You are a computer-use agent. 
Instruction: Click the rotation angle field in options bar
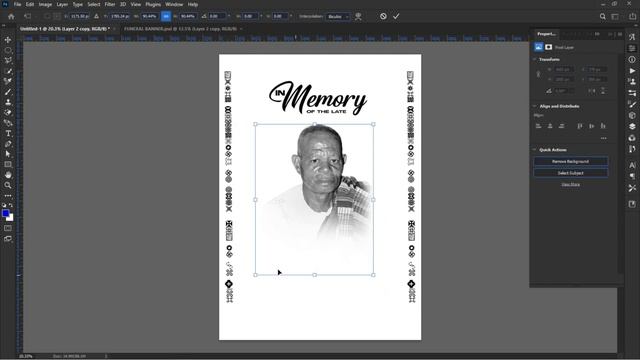click(x=217, y=16)
